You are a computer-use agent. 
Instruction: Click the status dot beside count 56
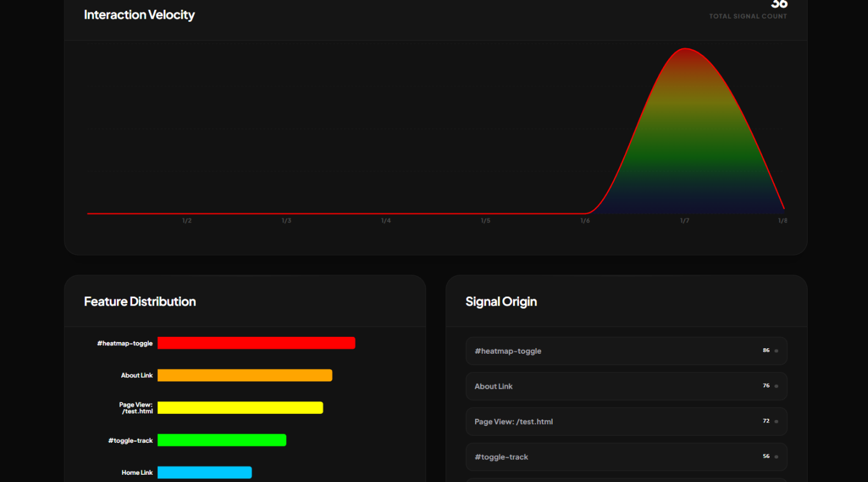click(776, 457)
